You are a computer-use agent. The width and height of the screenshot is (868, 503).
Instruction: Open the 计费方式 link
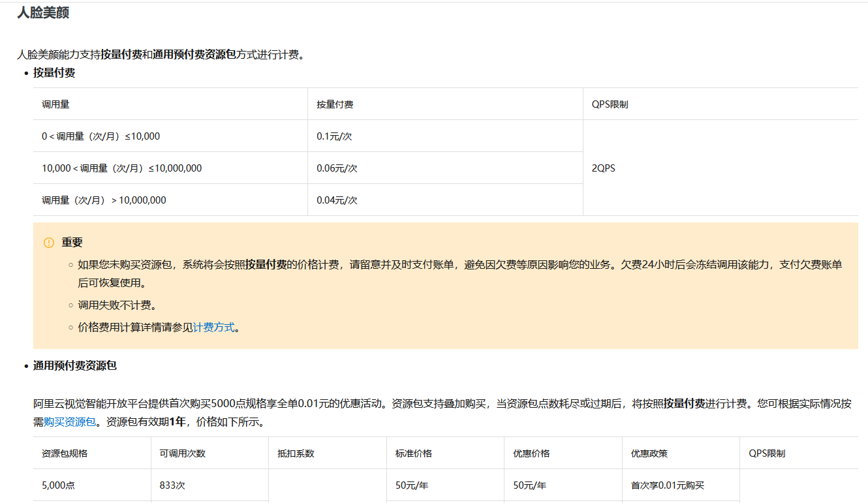213,328
